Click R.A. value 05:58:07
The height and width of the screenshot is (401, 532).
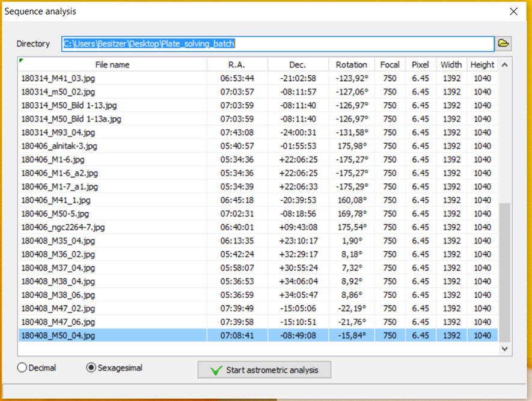click(237, 268)
